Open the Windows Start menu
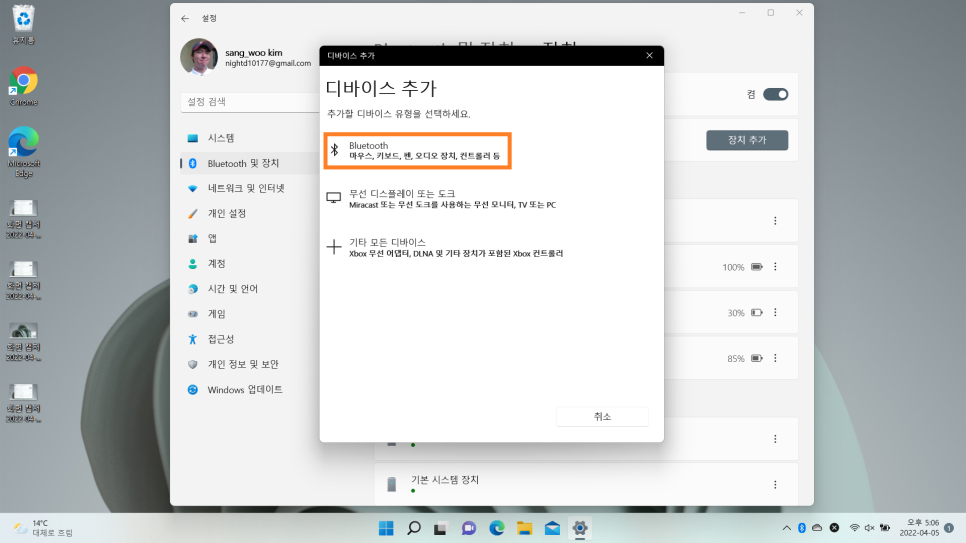 pyautogui.click(x=386, y=528)
